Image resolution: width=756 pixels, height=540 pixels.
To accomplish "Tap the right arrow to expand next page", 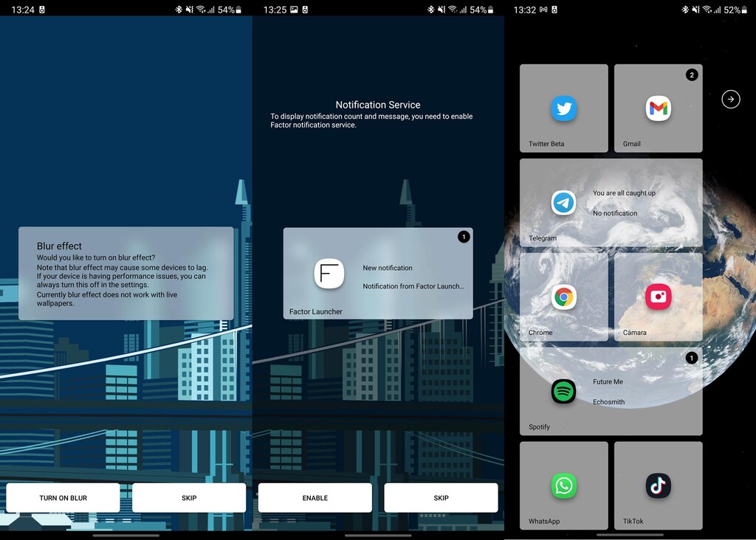I will 730,99.
